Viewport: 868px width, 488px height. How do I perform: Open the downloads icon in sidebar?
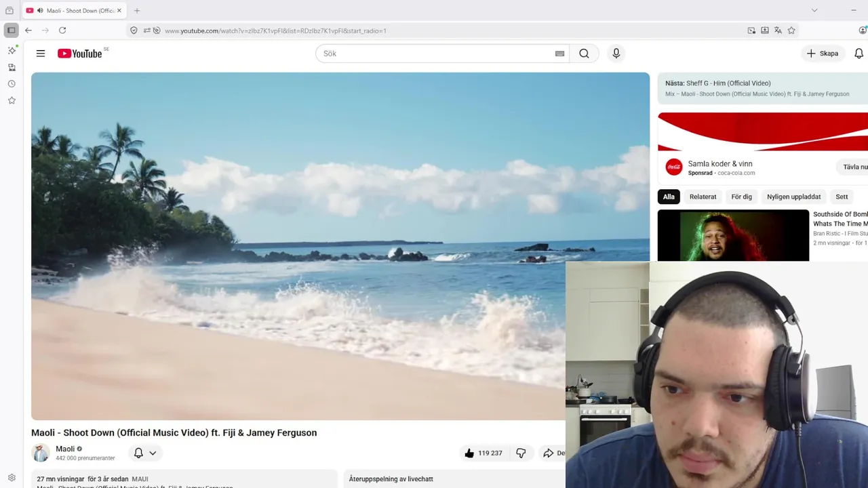[x=12, y=67]
